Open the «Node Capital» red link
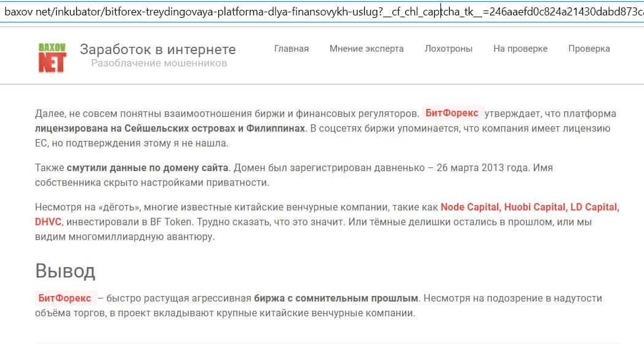 [x=470, y=207]
